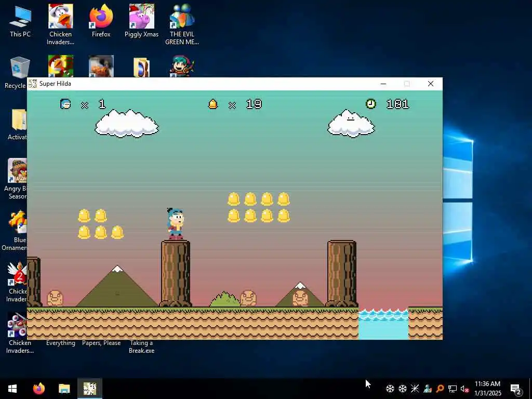The height and width of the screenshot is (399, 532).
Task: Click the bell count "19" in HUD
Action: pos(254,104)
